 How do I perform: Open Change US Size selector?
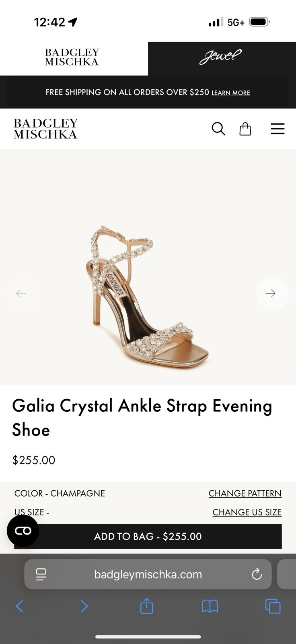247,512
